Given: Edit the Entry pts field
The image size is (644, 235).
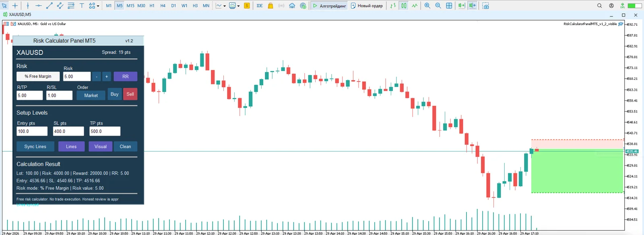Looking at the screenshot, I should click(x=32, y=131).
